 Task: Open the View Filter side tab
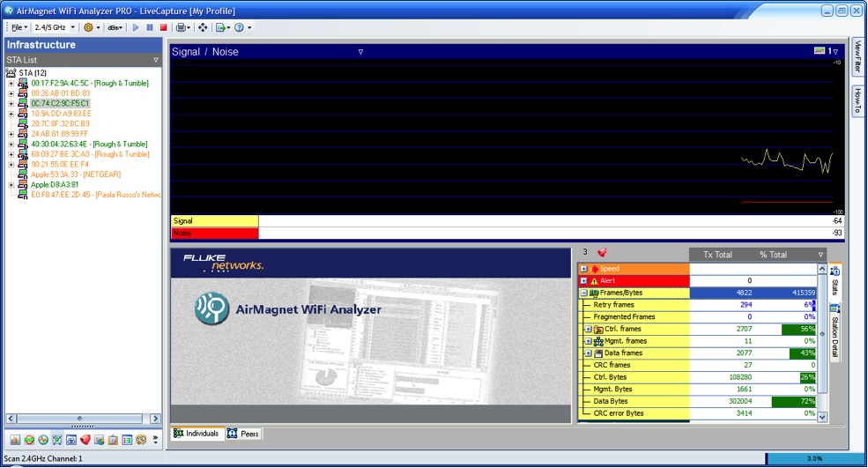coord(857,56)
